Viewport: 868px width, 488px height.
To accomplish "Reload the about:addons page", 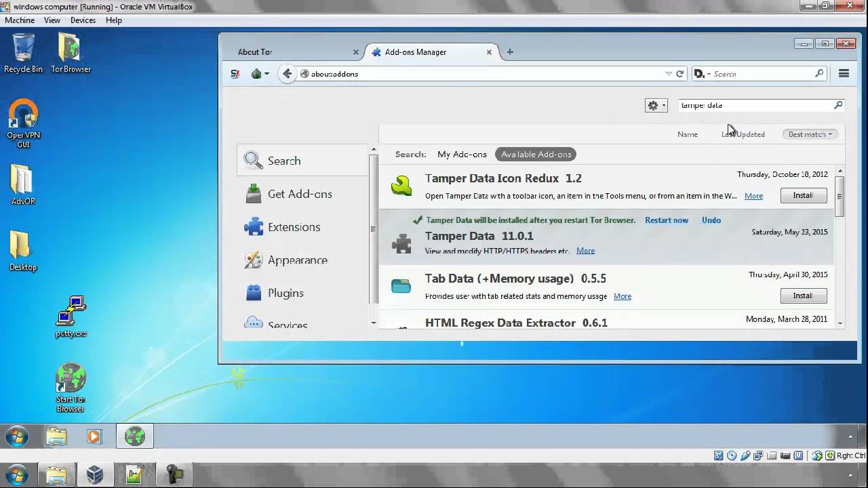I will coord(679,74).
